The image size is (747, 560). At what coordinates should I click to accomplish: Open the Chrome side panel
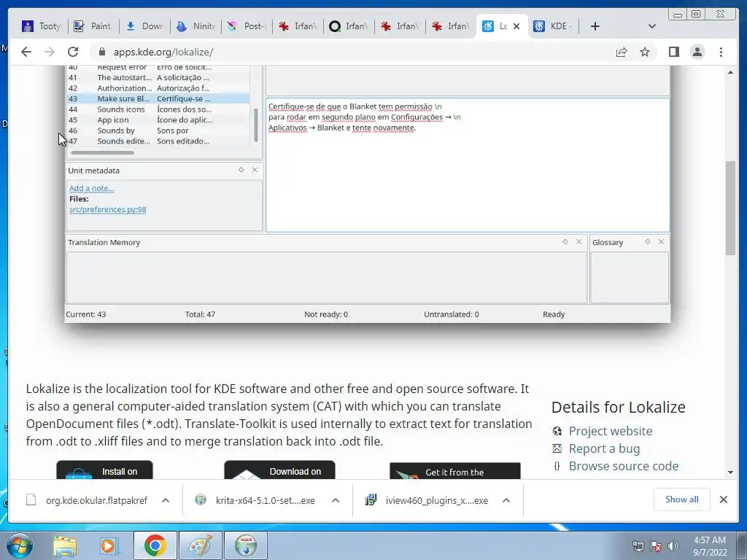tap(673, 52)
